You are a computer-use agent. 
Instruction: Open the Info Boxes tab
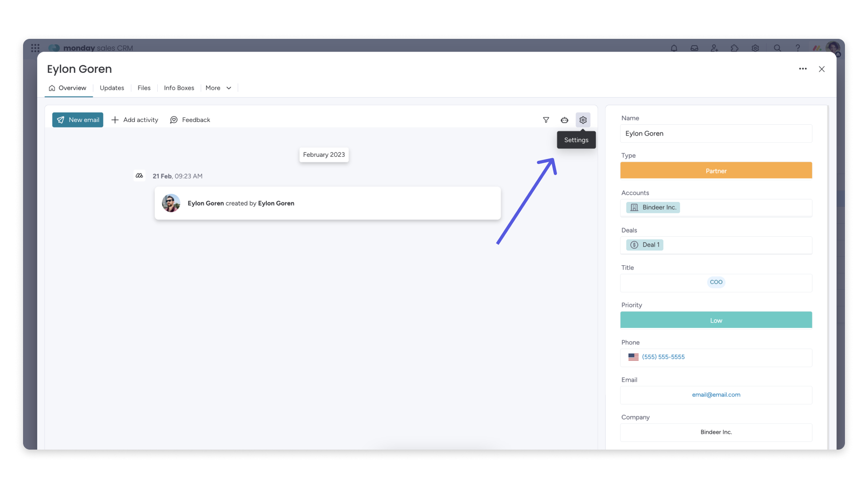coord(179,88)
